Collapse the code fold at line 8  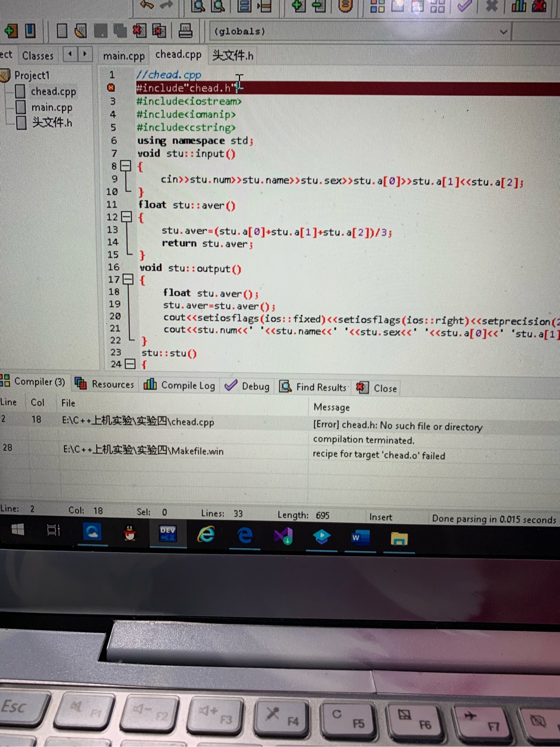pyautogui.click(x=126, y=166)
